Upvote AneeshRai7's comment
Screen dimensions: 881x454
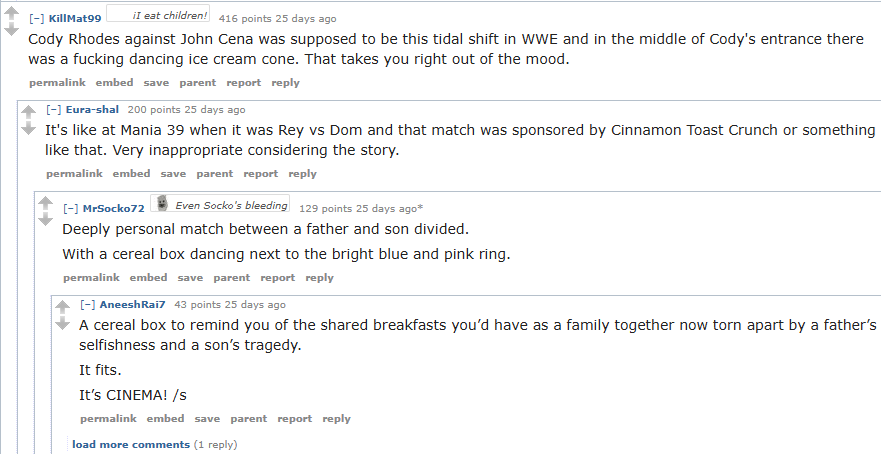pos(62,307)
